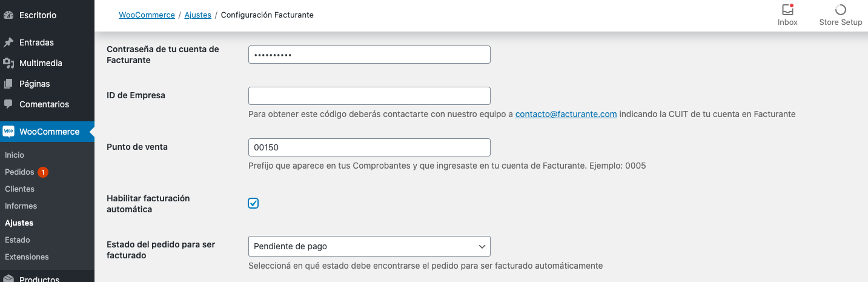
Task: Click the Páginas icon in the sidebar
Action: tap(8, 84)
